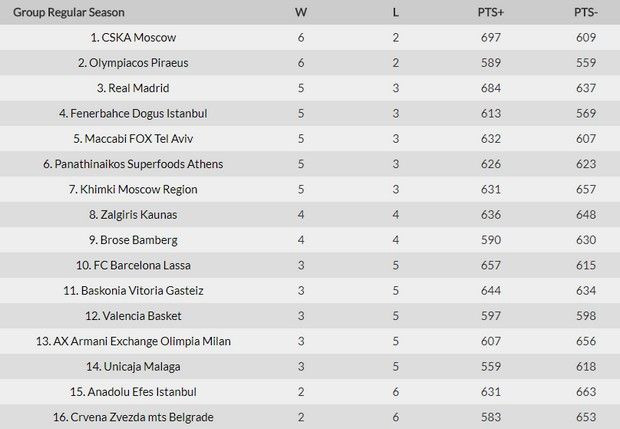This screenshot has height=429, width=620.
Task: Sort by the L column header
Action: coord(396,12)
